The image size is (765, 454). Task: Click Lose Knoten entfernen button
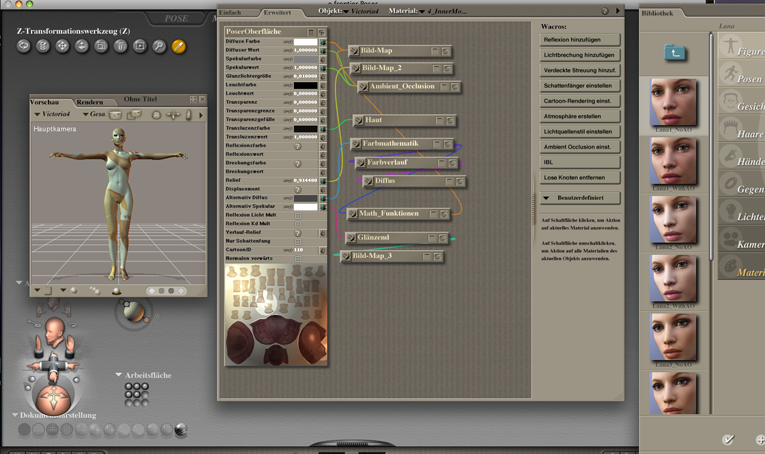pyautogui.click(x=580, y=178)
